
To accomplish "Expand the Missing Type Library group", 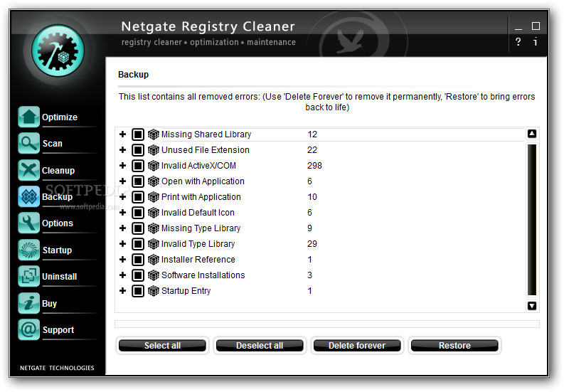I will coord(122,228).
